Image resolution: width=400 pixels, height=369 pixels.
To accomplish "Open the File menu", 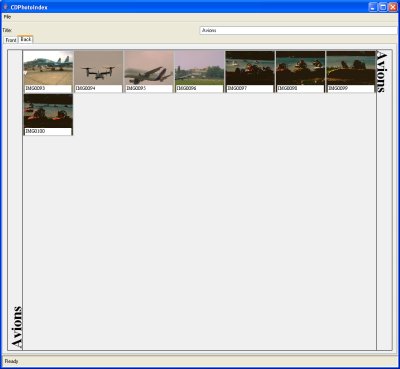I will coord(7,17).
